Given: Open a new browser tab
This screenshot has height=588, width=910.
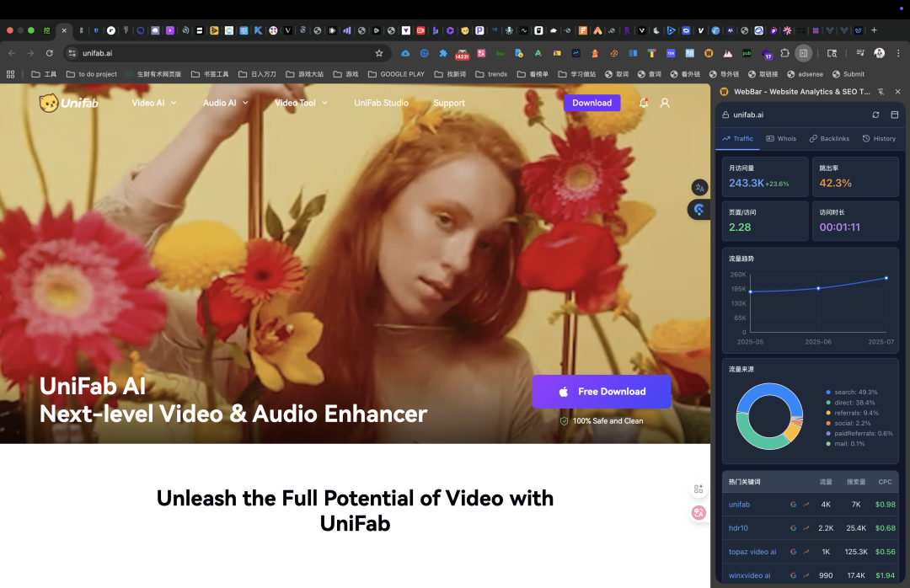Looking at the screenshot, I should coord(874,30).
